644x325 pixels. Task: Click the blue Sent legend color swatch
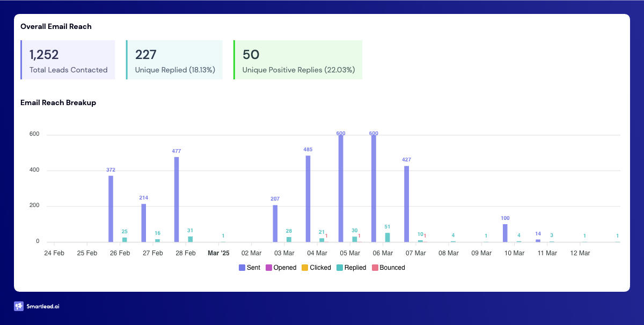[x=241, y=268]
